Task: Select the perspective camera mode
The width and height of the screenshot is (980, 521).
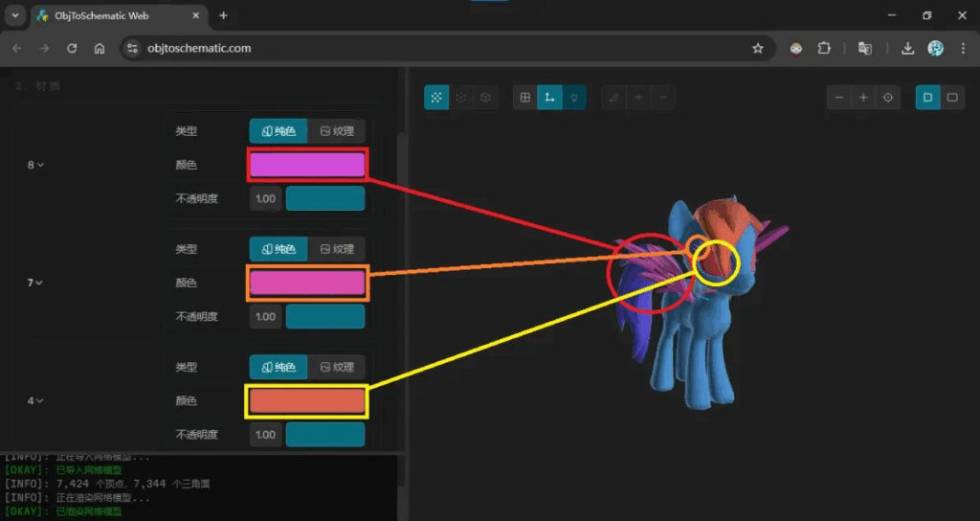Action: click(927, 98)
